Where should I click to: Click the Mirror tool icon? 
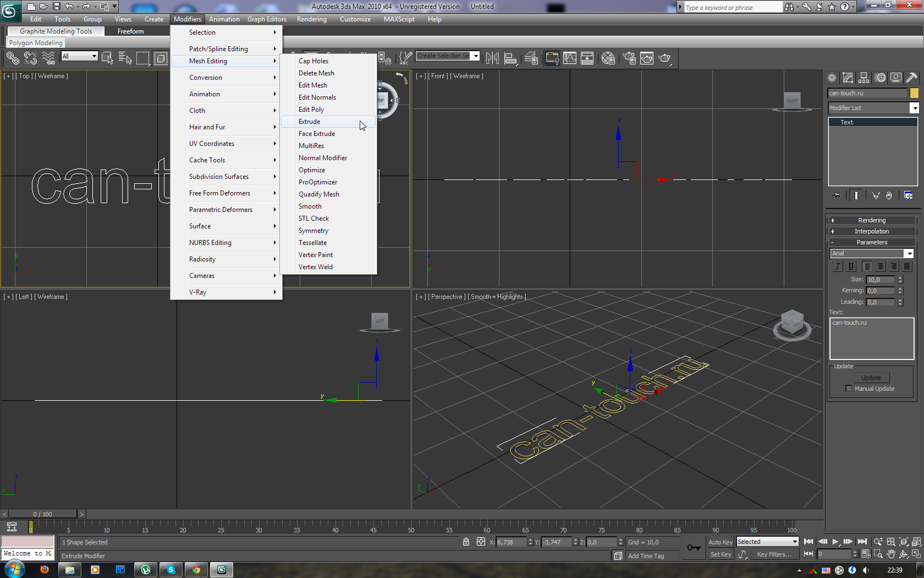(x=493, y=58)
